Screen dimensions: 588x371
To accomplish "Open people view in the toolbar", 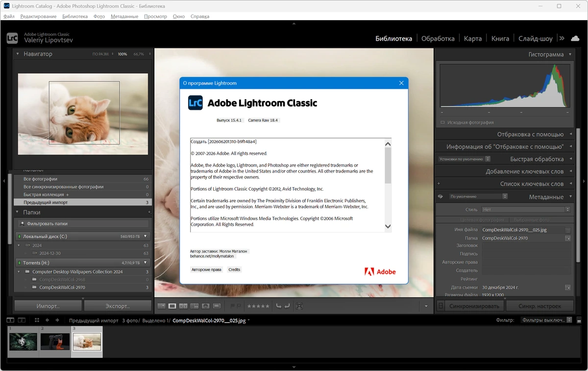I will point(206,306).
